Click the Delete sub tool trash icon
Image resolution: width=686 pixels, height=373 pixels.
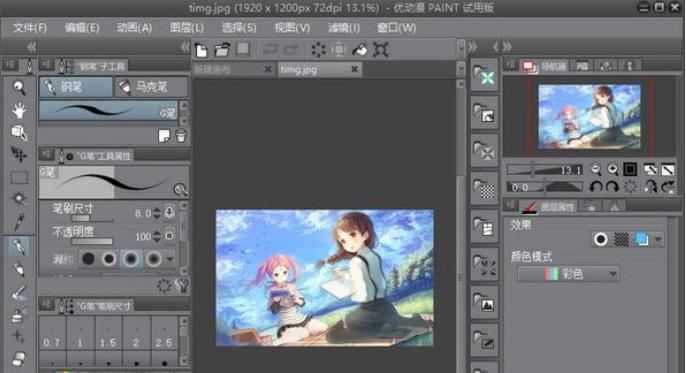(181, 136)
